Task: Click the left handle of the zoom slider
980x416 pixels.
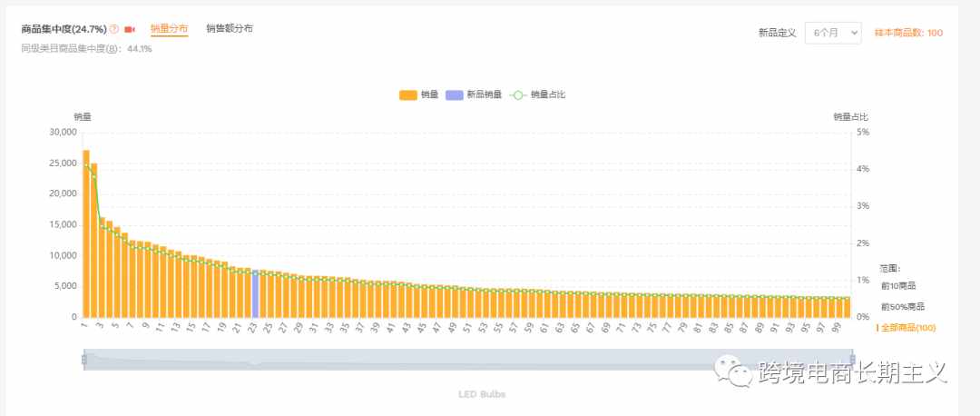Action: tap(83, 359)
